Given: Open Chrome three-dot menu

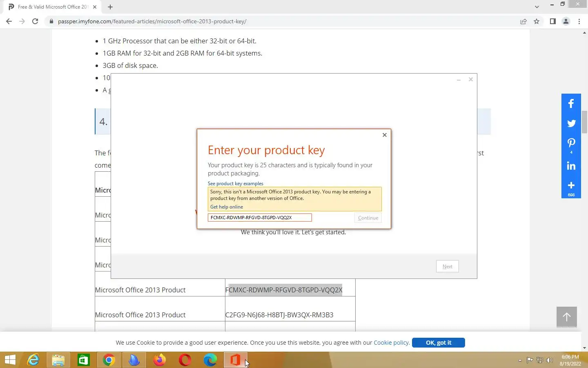Looking at the screenshot, I should pyautogui.click(x=579, y=21).
